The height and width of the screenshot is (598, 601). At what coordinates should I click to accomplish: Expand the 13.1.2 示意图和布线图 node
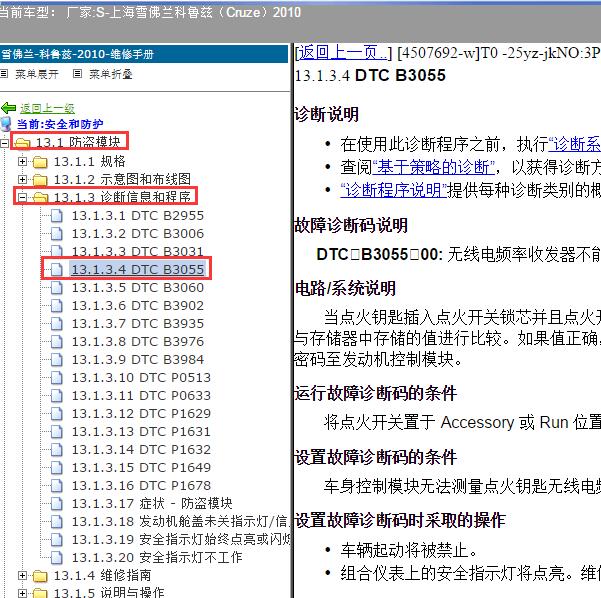[x=22, y=179]
